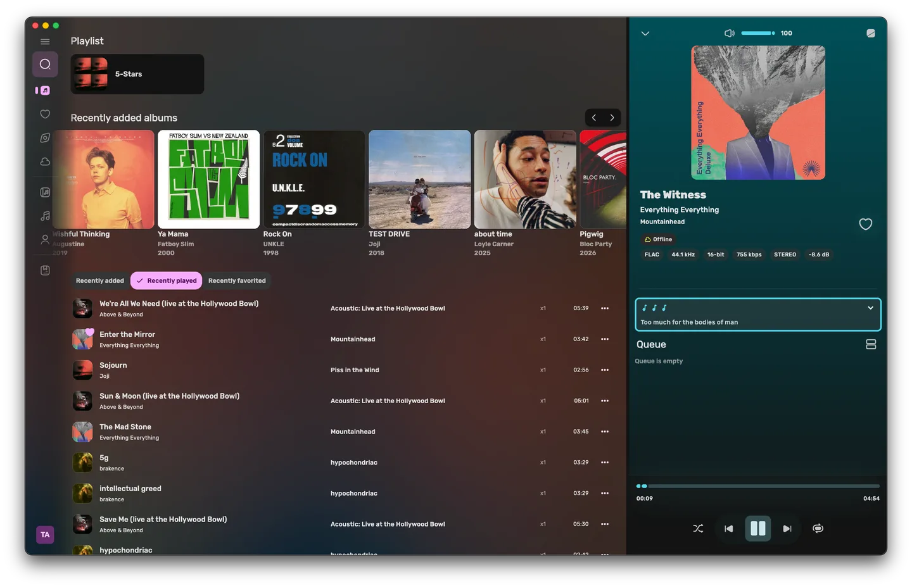Open the TEST DRIVE album cover
Viewport: 912px width, 588px height.
point(420,179)
